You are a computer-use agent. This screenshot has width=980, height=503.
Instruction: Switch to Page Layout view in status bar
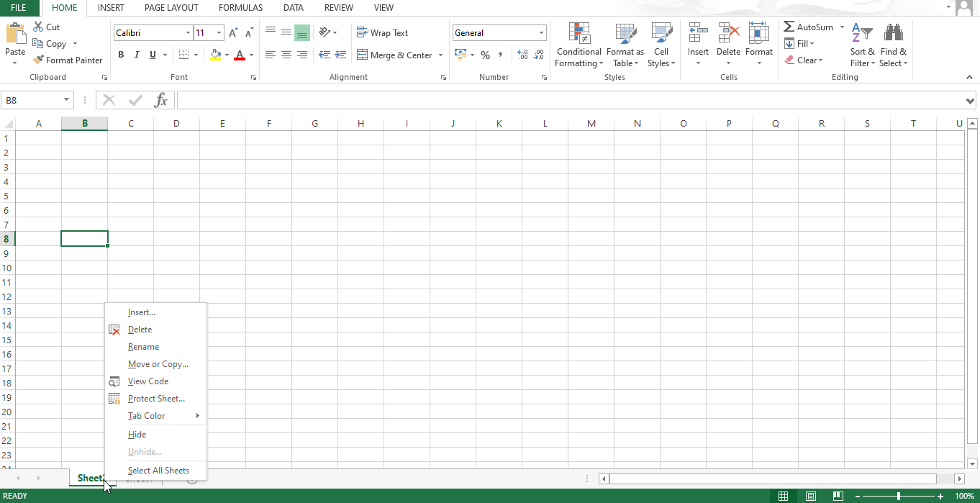coord(811,496)
